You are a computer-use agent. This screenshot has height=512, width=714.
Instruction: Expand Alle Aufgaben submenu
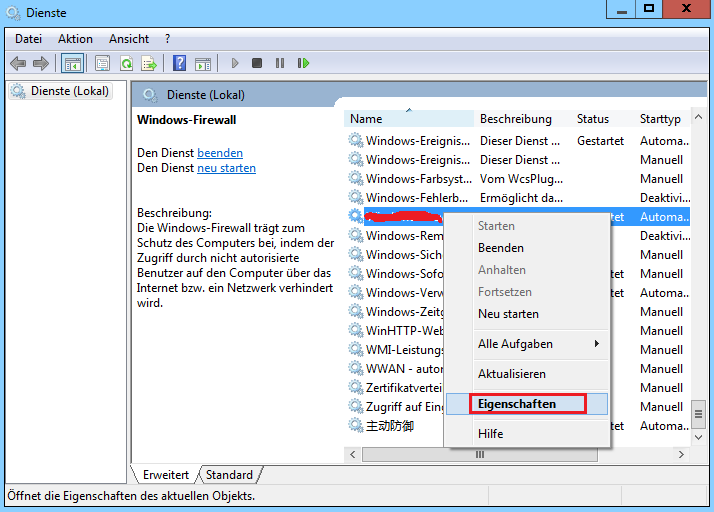point(527,344)
